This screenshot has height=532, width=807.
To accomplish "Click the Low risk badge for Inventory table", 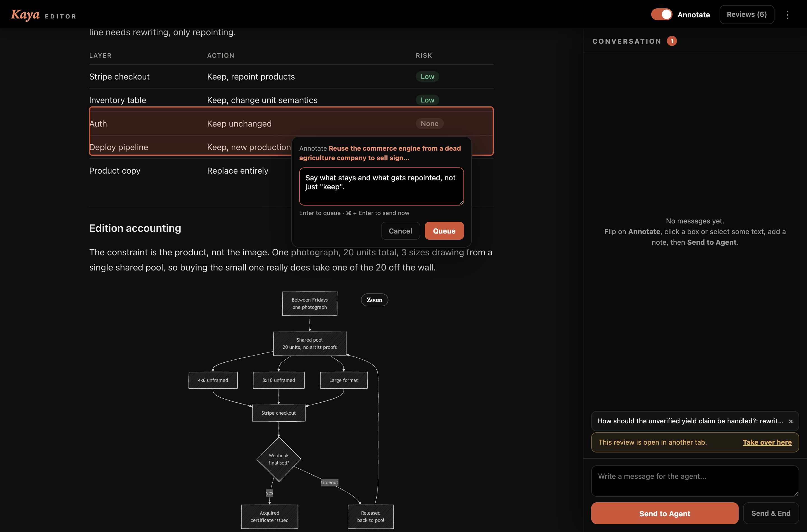I will 427,100.
